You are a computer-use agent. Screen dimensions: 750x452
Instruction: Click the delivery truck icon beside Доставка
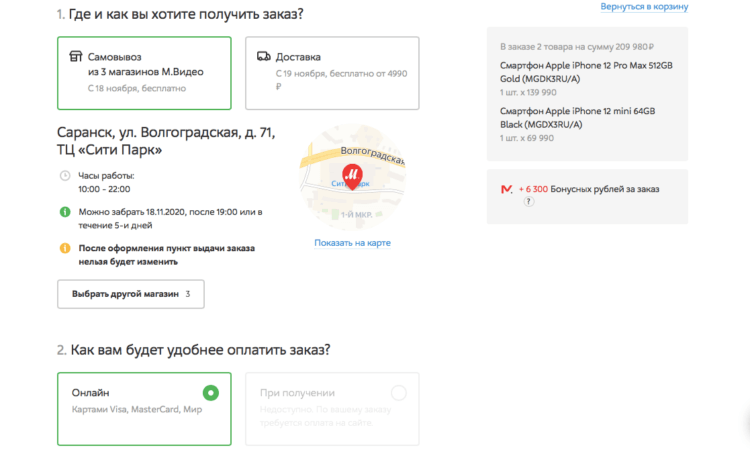(x=264, y=56)
